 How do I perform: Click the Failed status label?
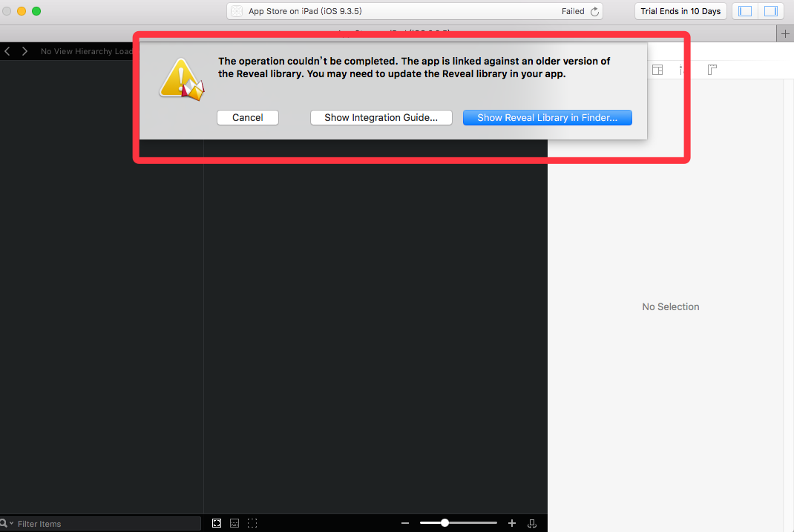573,11
